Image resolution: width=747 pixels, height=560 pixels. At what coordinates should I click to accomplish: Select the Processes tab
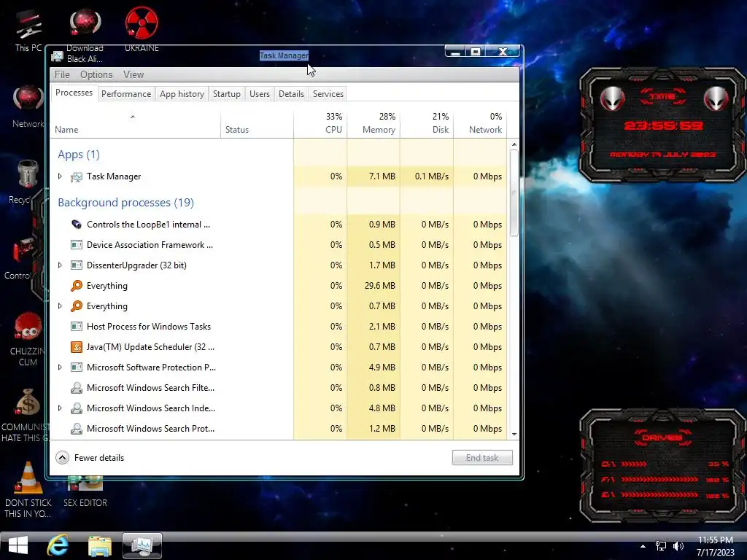pyautogui.click(x=74, y=93)
